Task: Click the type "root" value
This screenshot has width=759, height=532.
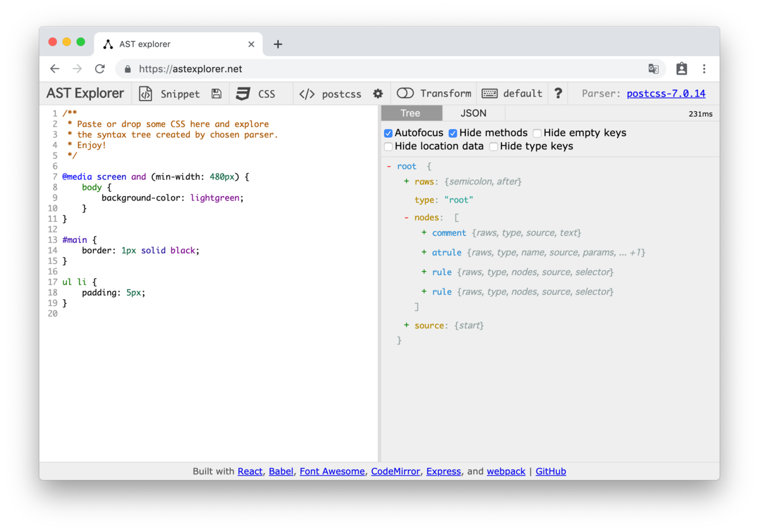Action: [x=459, y=200]
